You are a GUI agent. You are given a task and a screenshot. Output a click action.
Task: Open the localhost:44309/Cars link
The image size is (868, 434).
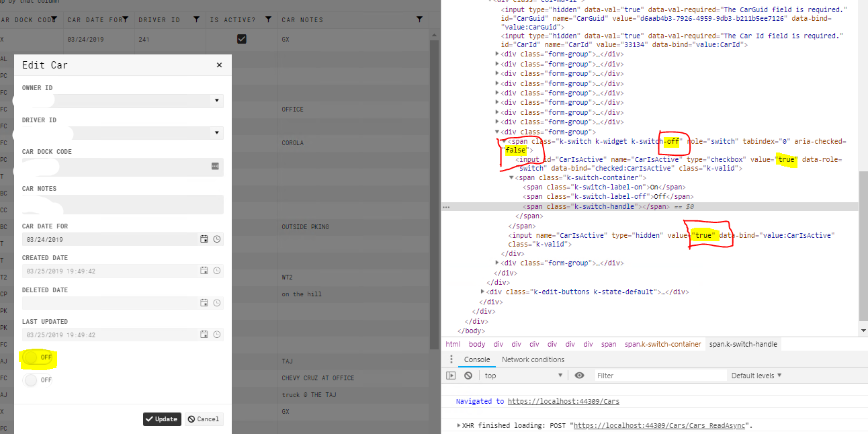(563, 401)
